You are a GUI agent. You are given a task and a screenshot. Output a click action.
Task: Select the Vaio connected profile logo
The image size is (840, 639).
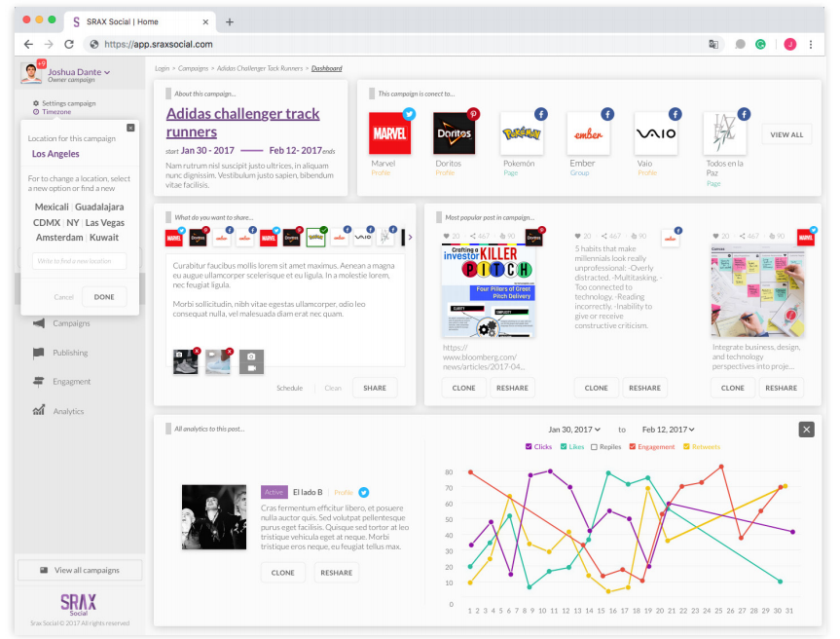[x=656, y=133]
